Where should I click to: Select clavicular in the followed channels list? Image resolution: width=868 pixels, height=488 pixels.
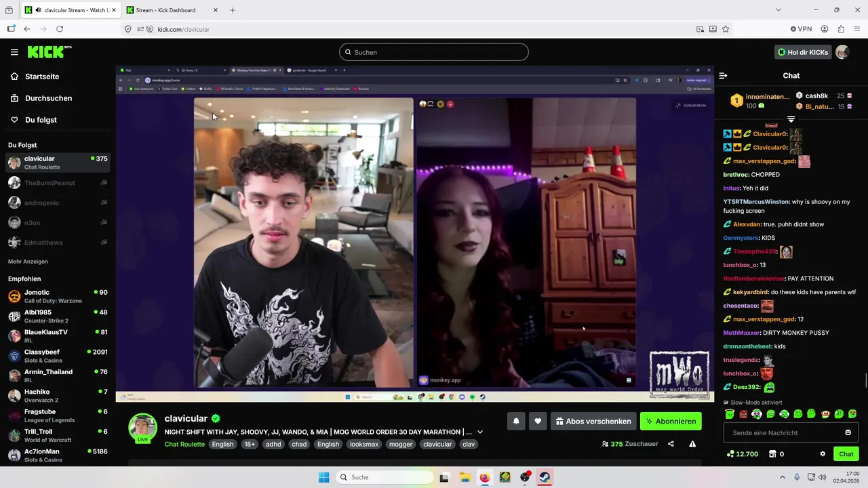pyautogui.click(x=58, y=163)
